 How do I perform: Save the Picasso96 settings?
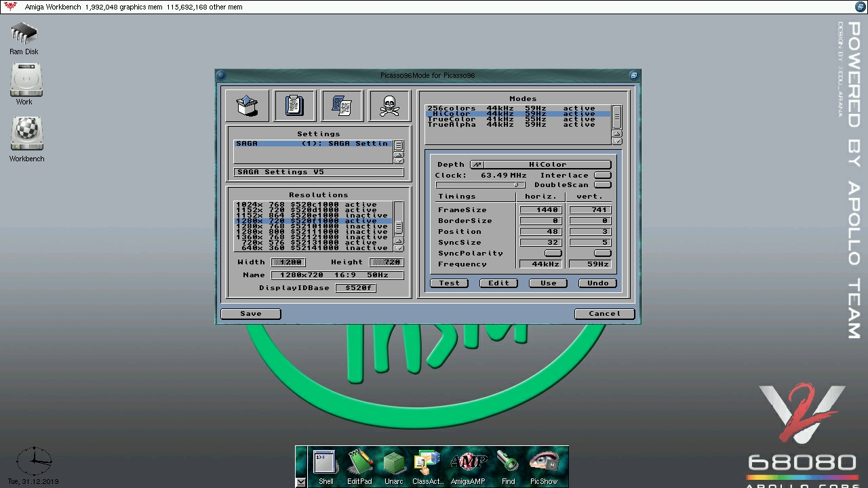click(250, 314)
